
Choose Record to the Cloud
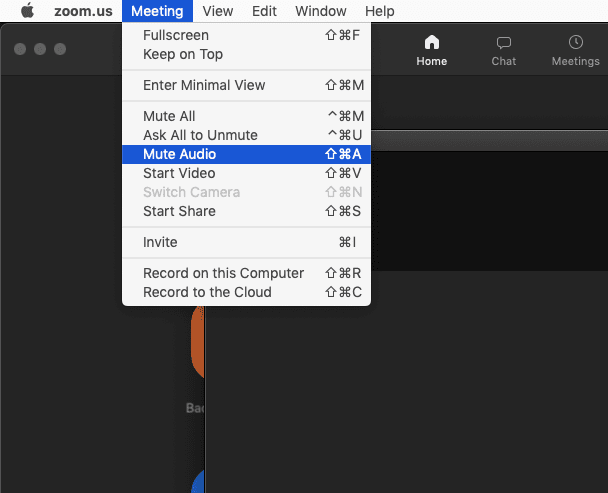246,292
